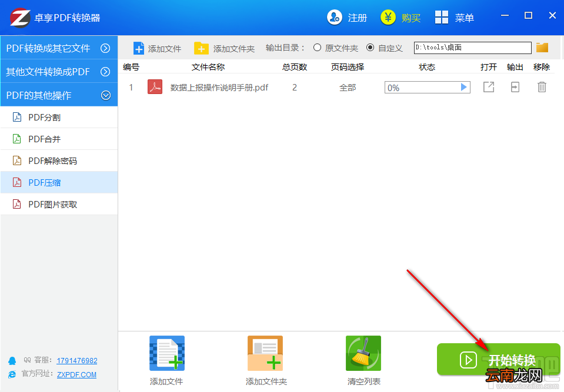The image size is (564, 392).
Task: Open the 菜单 grid icon
Action: click(441, 17)
